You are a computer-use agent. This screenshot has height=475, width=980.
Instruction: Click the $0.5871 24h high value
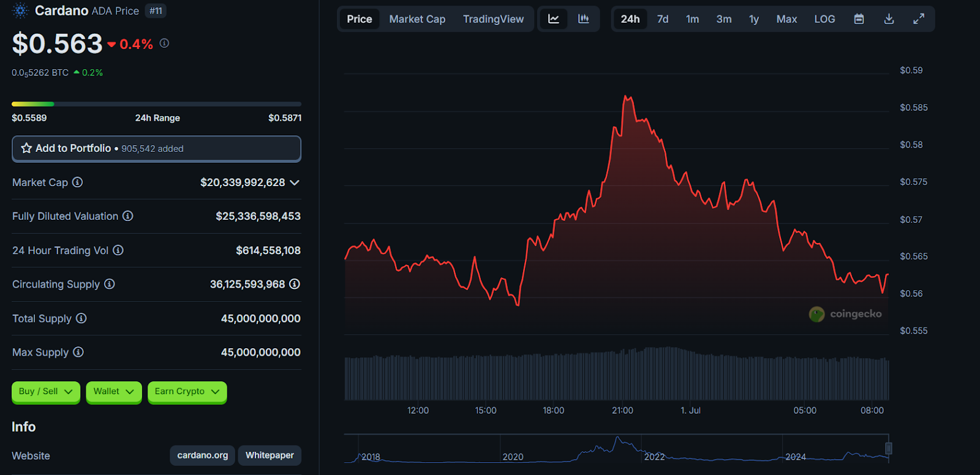[x=285, y=118]
